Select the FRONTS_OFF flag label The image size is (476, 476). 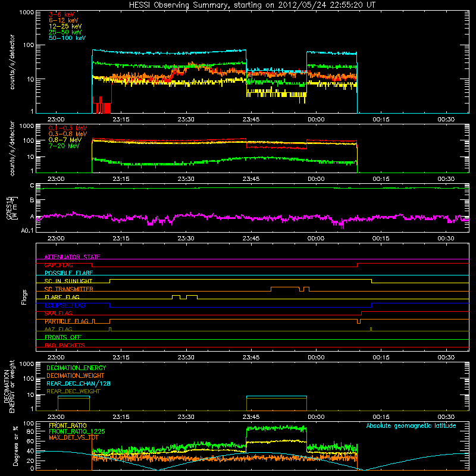point(63,337)
